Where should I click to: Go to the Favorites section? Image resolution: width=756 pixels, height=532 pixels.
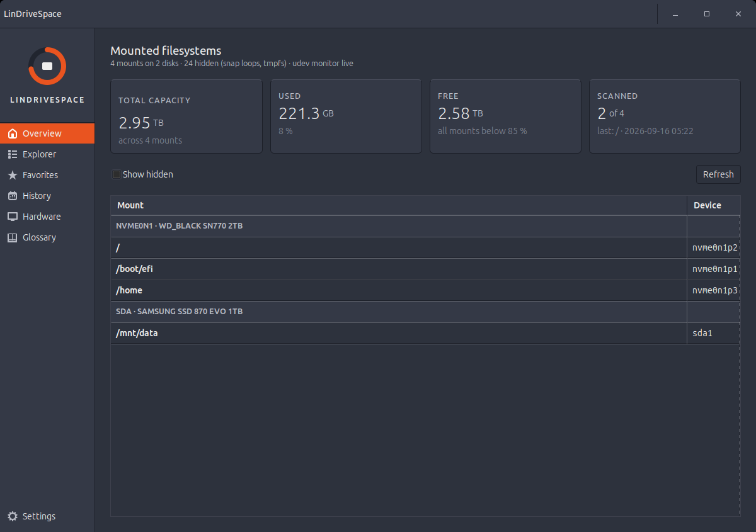click(x=47, y=175)
